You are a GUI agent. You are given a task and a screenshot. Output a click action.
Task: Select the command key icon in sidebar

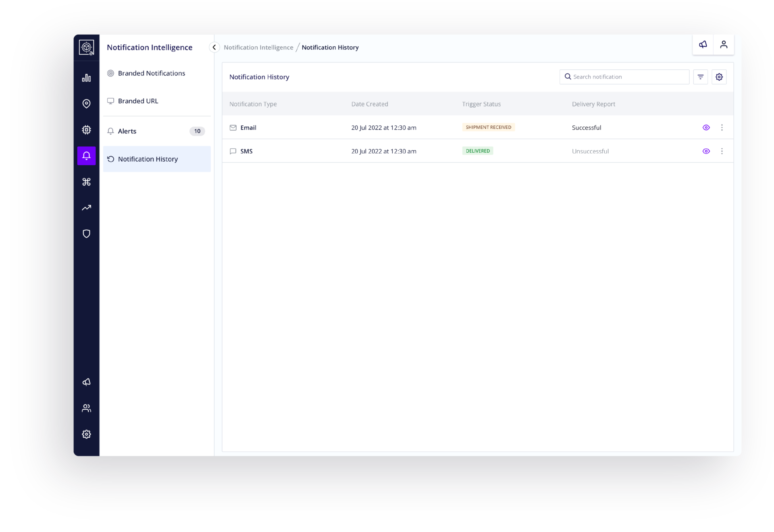(x=86, y=182)
